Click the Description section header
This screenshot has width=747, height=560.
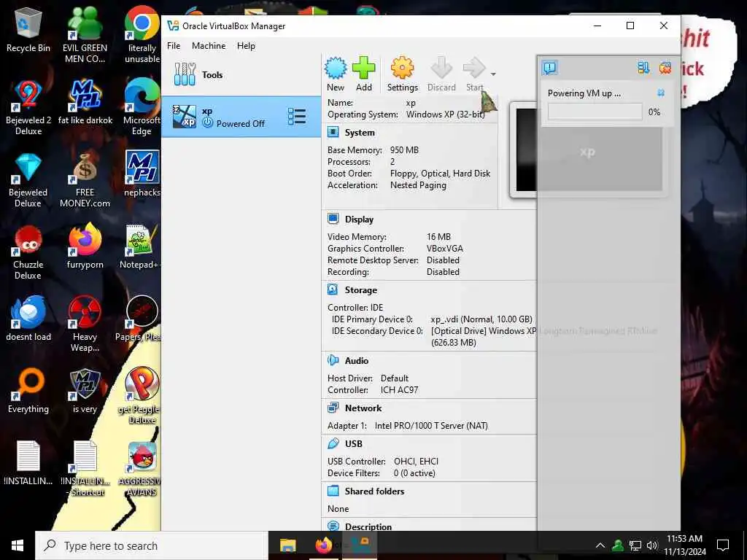coord(368,526)
